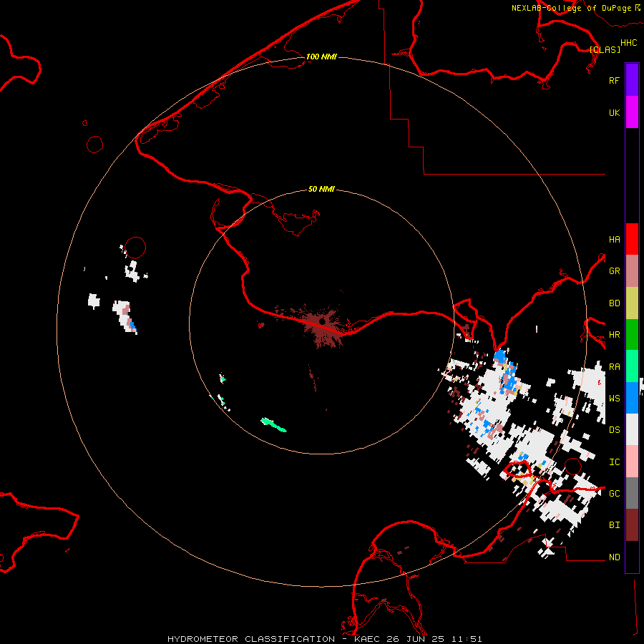Click the "WS" legend label
Viewport: 644px width, 644px height.
pyautogui.click(x=614, y=399)
